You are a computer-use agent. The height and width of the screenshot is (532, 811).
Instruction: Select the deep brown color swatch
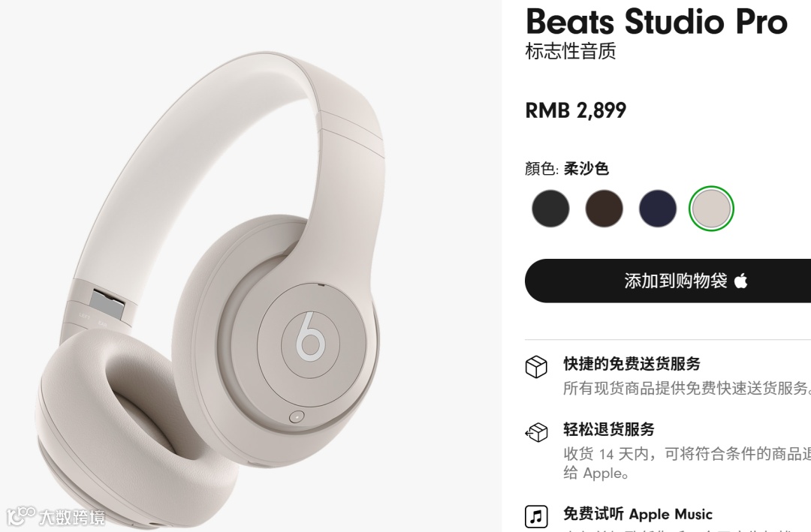click(604, 209)
